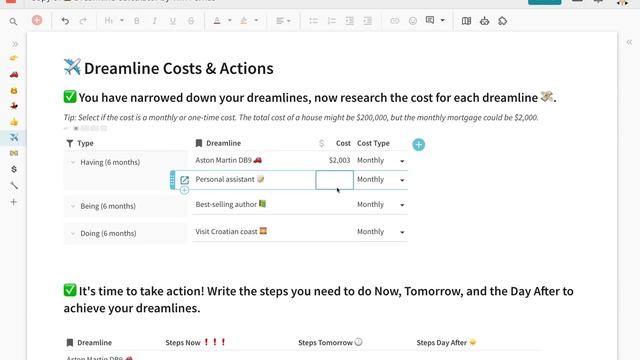
Task: Add row below Personal assistant with plus
Action: click(x=184, y=190)
